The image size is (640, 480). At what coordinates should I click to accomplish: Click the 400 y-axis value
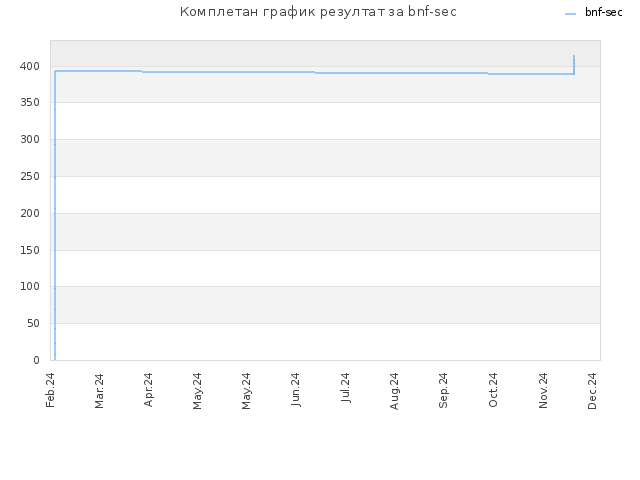pyautogui.click(x=30, y=66)
